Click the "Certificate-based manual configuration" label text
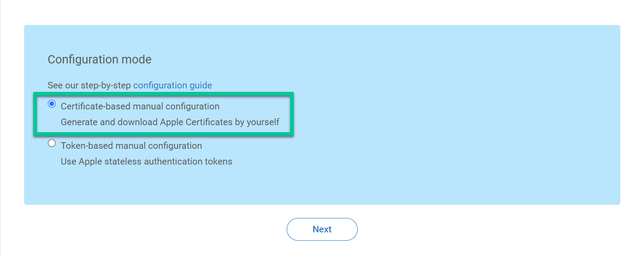Viewport: 644px width, 256px height. pos(140,106)
